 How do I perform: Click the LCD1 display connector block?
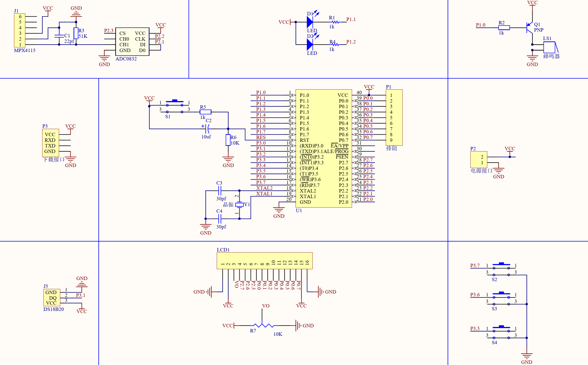[x=264, y=261]
